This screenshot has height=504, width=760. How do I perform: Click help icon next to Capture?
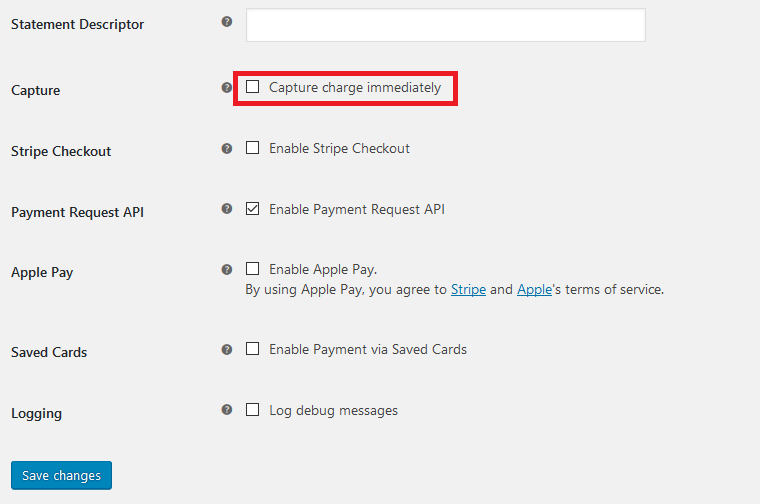[x=227, y=88]
